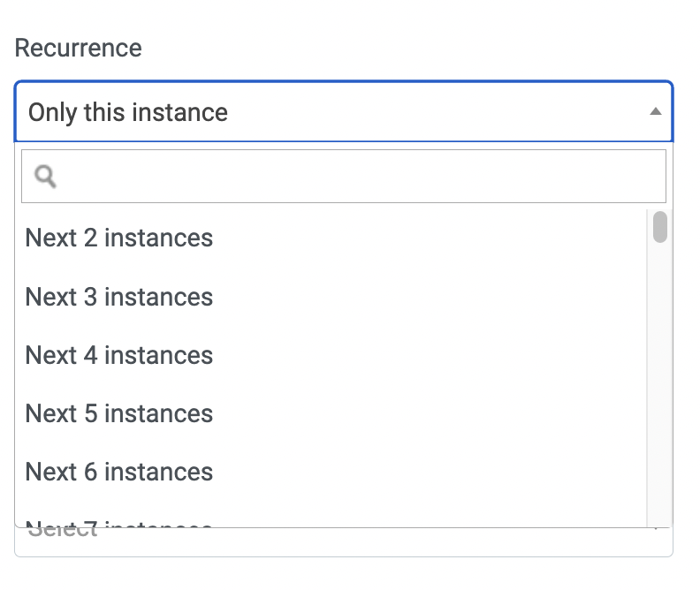Grab the options list scrollbar thumb
700x590 pixels.
click(660, 227)
